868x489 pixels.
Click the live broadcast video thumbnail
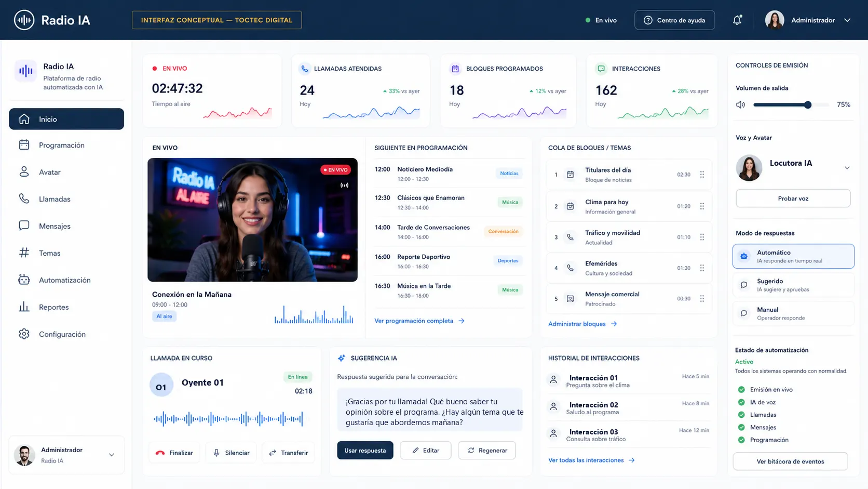coord(252,220)
